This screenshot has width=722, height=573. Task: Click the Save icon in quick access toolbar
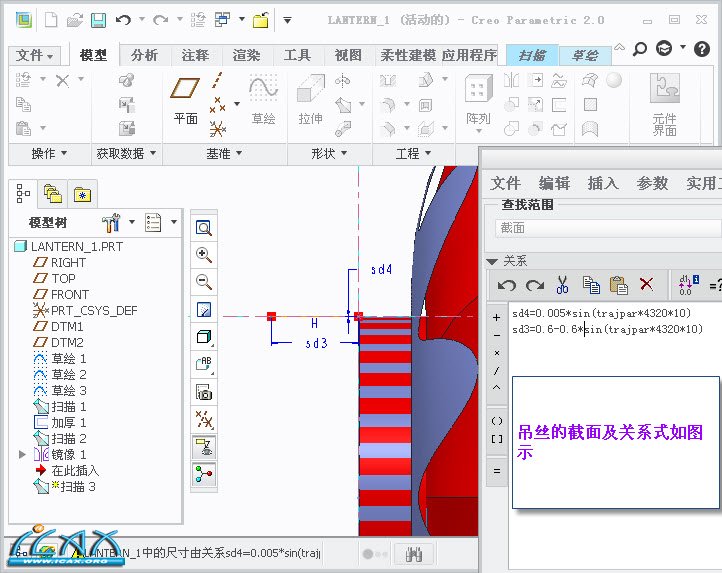tap(98, 20)
